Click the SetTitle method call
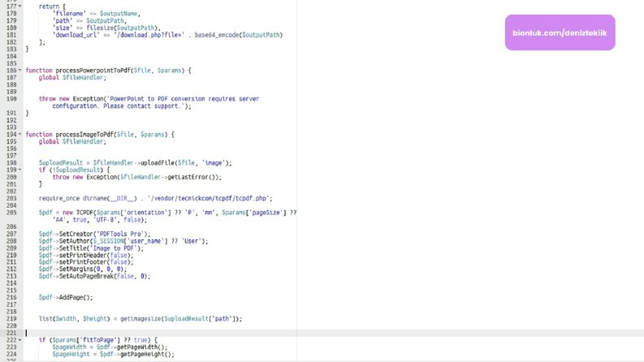This screenshot has width=644, height=362. 73,248
